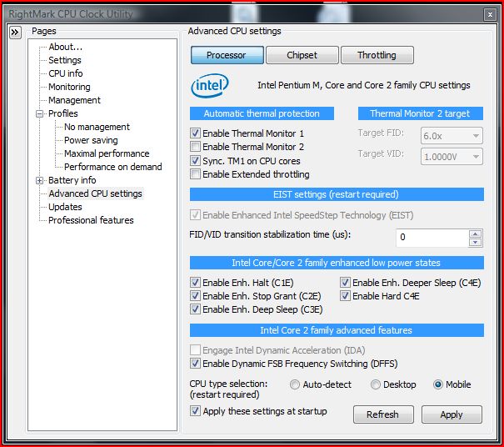Collapse the Pages sidebar with the double-arrow icon
504x447 pixels.
15,33
